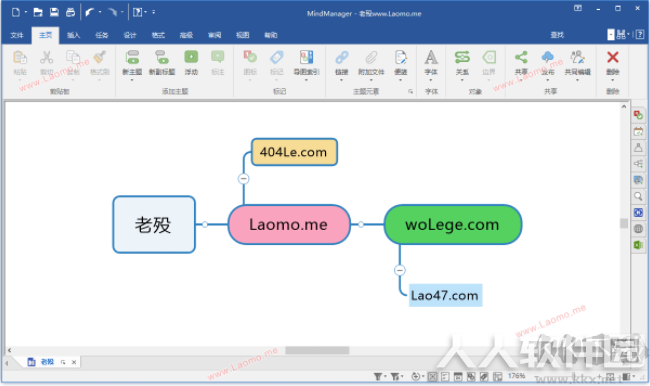Screen dimensions: 650x386
Task: Undo the last action
Action: pyautogui.click(x=90, y=12)
